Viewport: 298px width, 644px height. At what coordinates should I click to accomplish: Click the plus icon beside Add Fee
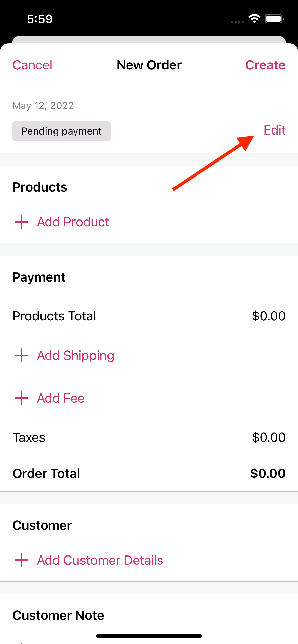[21, 398]
